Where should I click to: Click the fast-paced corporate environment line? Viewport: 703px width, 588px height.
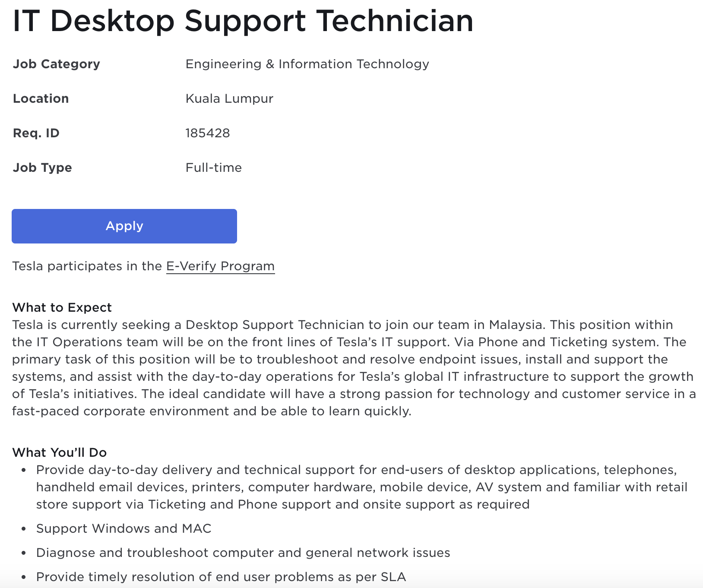click(212, 411)
